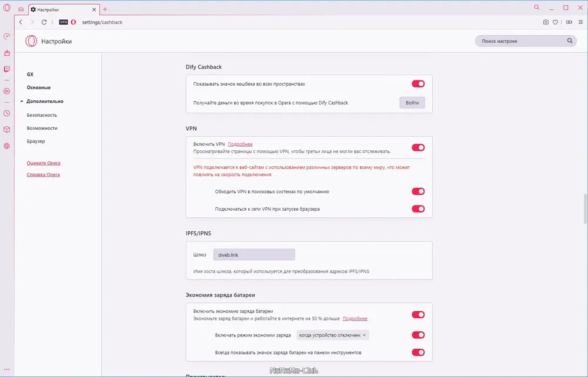Click the VPN badge in address bar
The image size is (588, 377).
[64, 22]
